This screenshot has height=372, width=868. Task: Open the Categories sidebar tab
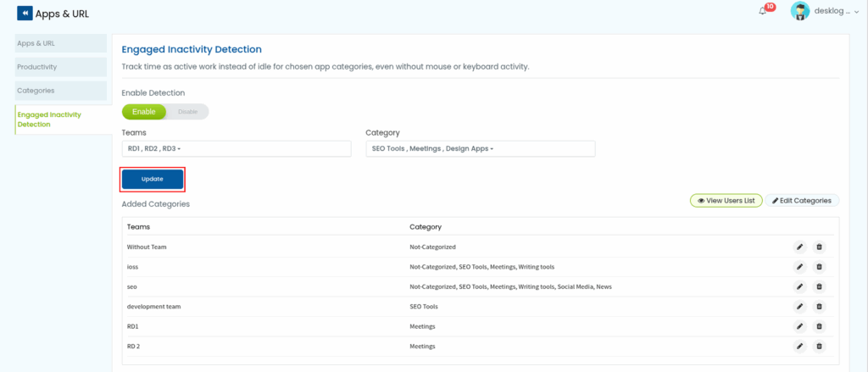(61, 90)
